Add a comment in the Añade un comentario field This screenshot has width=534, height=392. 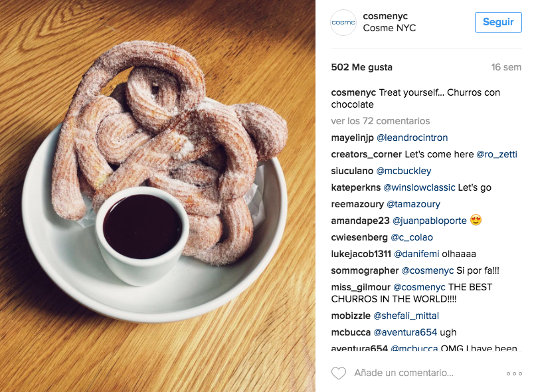pyautogui.click(x=404, y=373)
